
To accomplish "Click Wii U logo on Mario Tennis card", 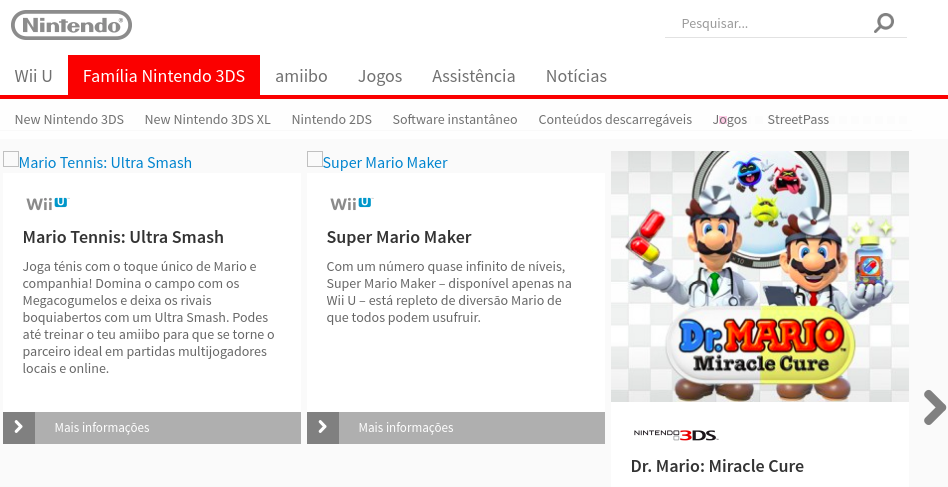I will tap(48, 204).
